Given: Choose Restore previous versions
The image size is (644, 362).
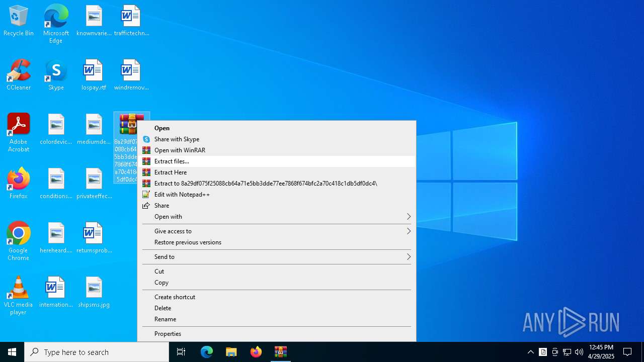Looking at the screenshot, I should (x=277, y=242).
